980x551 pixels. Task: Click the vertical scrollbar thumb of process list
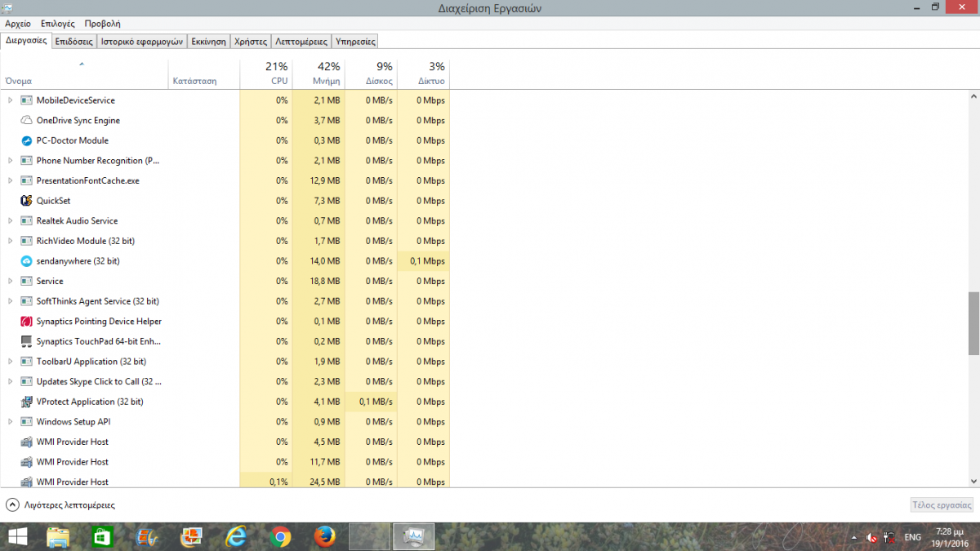tap(973, 323)
